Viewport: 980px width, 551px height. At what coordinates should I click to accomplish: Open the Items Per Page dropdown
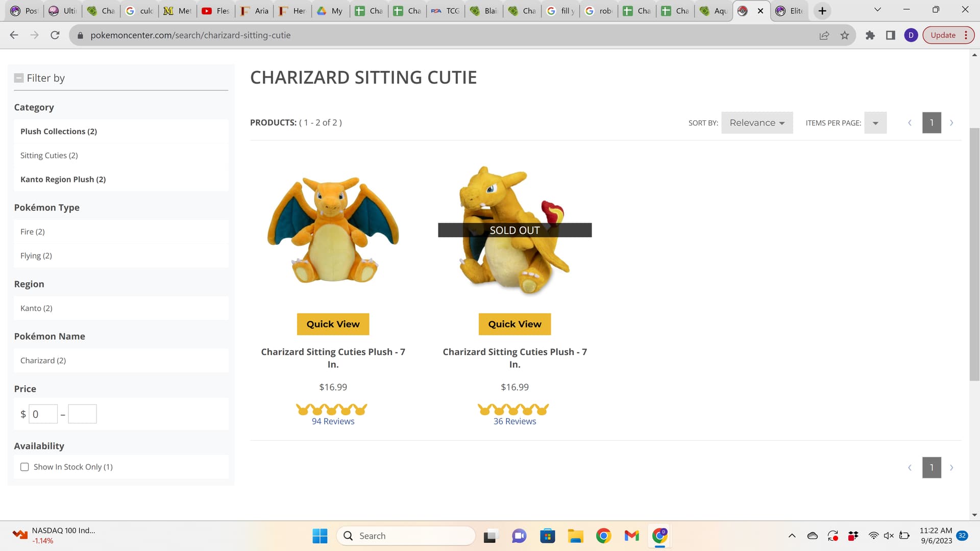pos(875,123)
